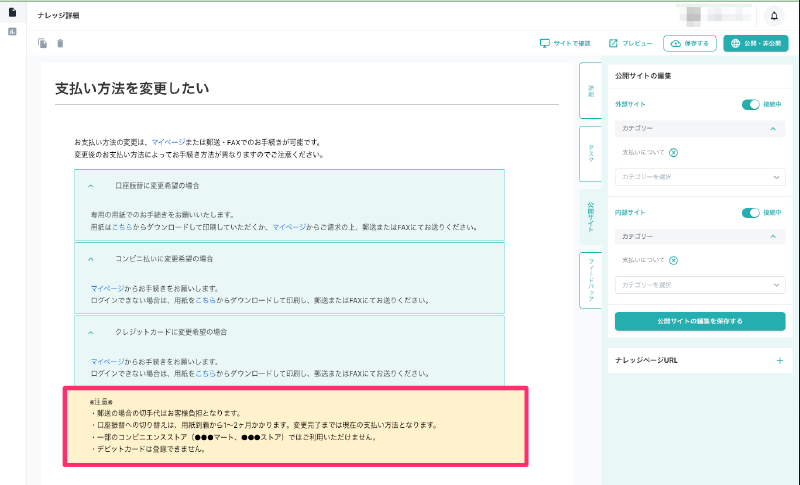Click the trash delete icon
The height and width of the screenshot is (485, 800).
[x=60, y=43]
